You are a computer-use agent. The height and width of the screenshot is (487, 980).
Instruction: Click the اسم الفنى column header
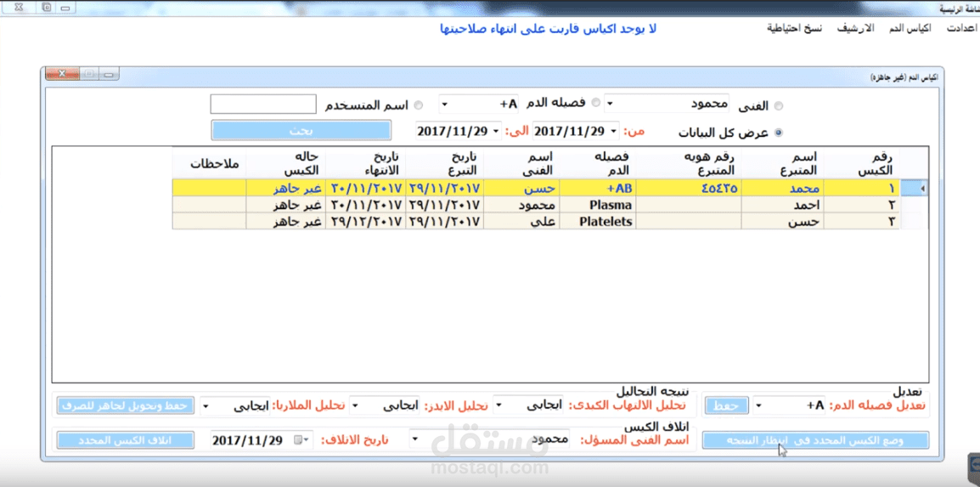pos(522,162)
